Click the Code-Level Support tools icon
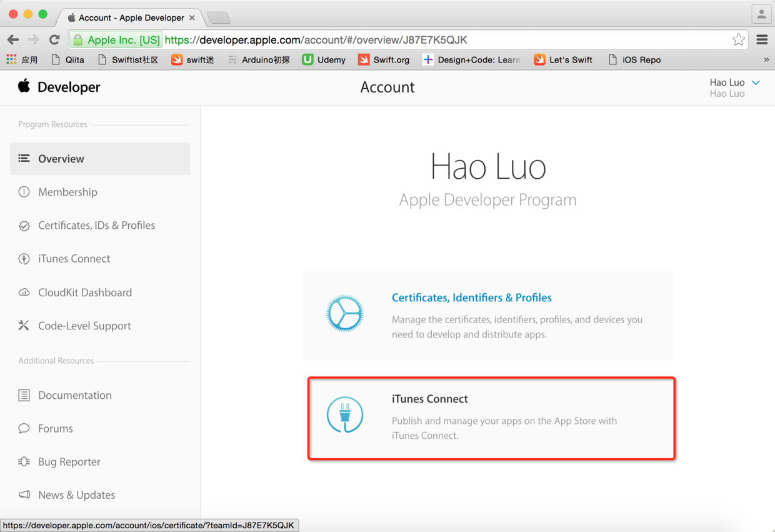Viewport: 775px width, 532px height. coord(24,325)
